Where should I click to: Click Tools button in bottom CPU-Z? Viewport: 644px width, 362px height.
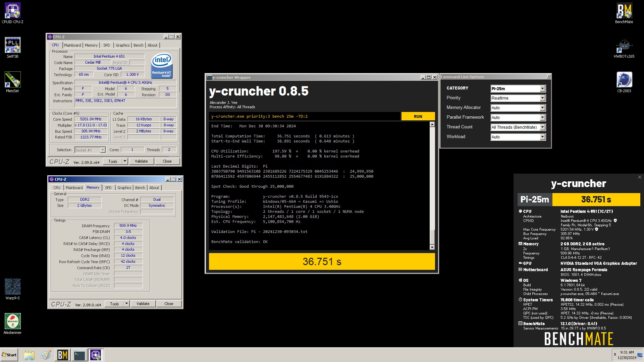tap(115, 304)
